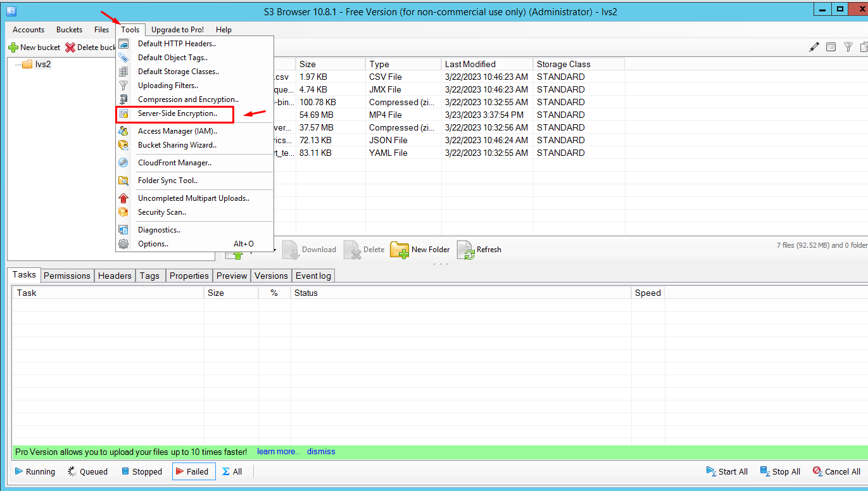
Task: Click the Refresh page icon
Action: coord(465,250)
